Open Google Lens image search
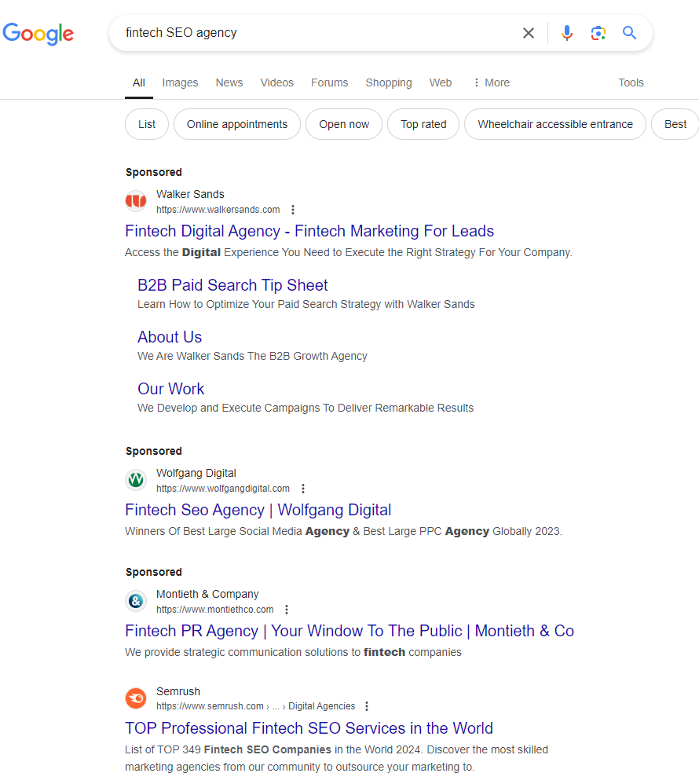Viewport: 699px width, 784px height. (598, 33)
